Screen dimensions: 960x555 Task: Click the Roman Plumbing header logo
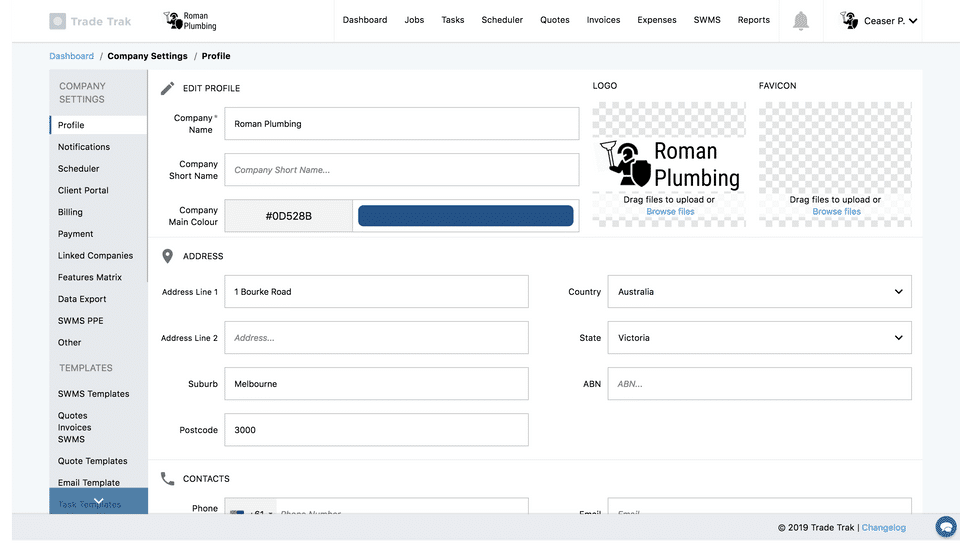(190, 21)
